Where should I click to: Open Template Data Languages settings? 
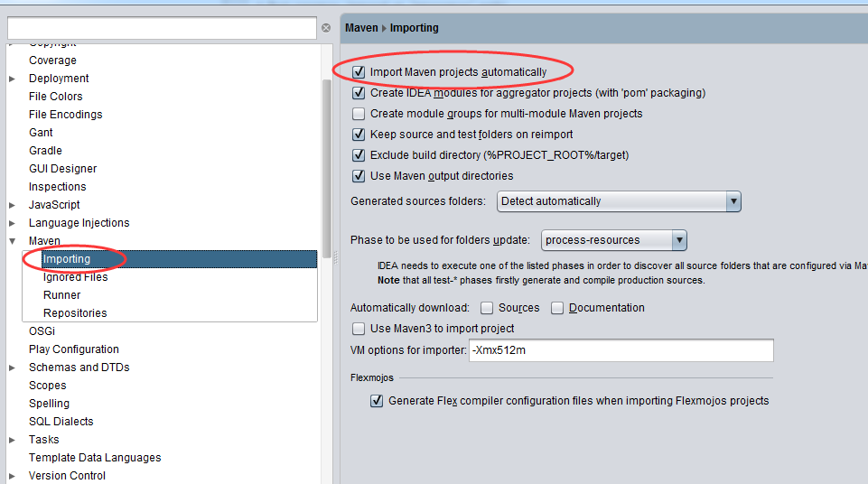click(95, 458)
